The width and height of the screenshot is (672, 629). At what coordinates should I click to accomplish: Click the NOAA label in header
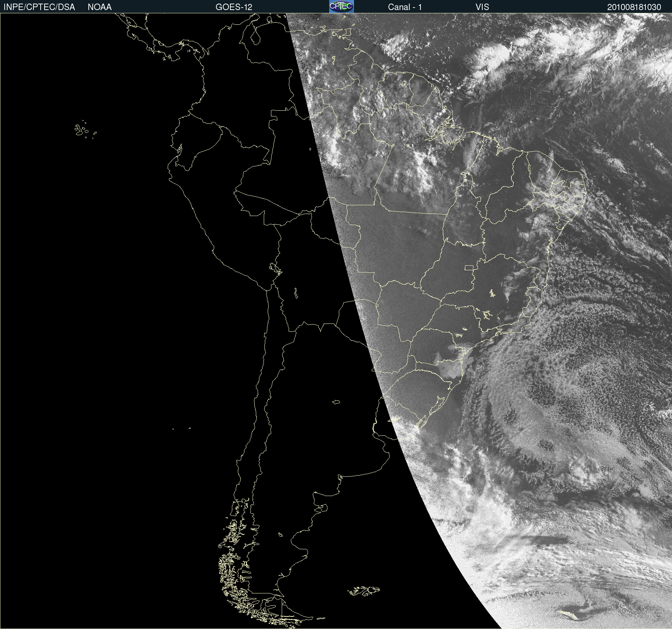(100, 7)
